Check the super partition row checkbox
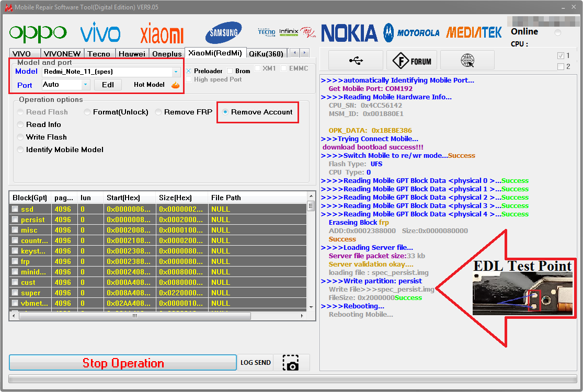Image resolution: width=583 pixels, height=392 pixels. (x=15, y=292)
